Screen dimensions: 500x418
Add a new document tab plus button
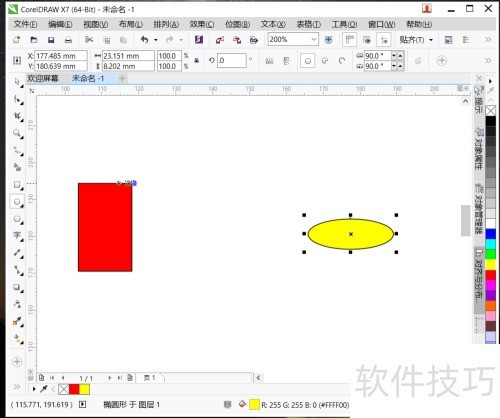click(x=122, y=79)
